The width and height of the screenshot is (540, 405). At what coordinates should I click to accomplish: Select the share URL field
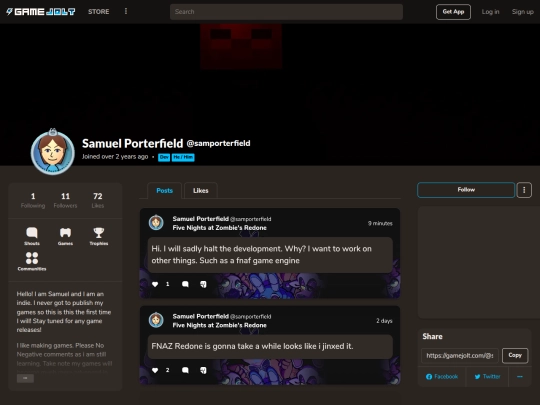(x=460, y=355)
